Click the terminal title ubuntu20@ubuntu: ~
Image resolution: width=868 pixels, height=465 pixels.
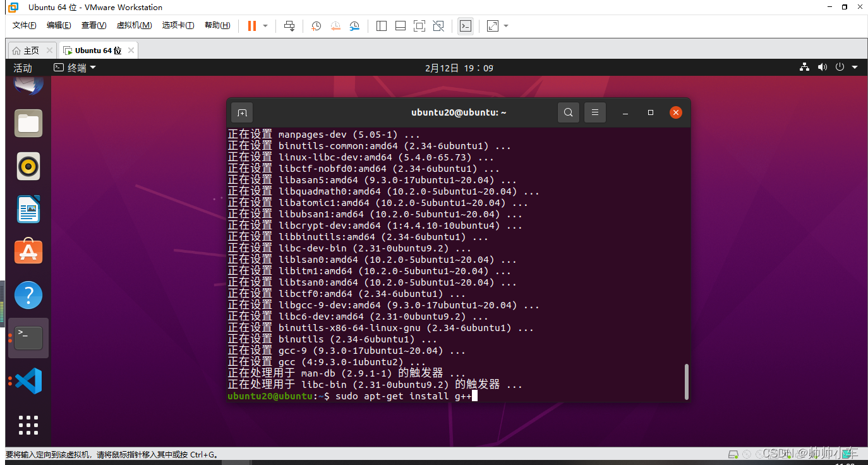click(x=459, y=112)
